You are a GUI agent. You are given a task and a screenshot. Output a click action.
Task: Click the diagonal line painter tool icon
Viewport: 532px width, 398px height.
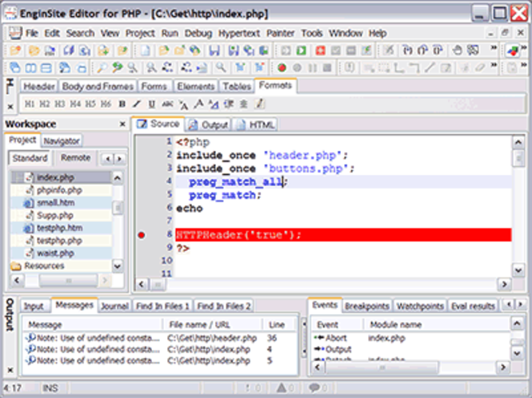point(430,68)
